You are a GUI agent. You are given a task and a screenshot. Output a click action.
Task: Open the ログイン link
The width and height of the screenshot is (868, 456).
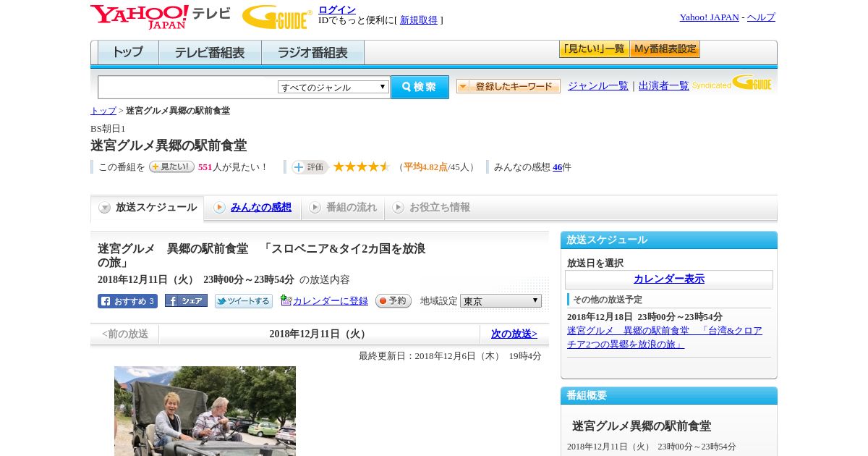(337, 9)
